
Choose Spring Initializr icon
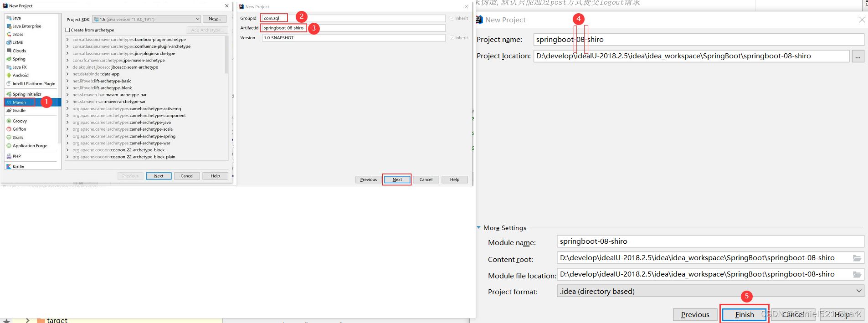point(9,94)
